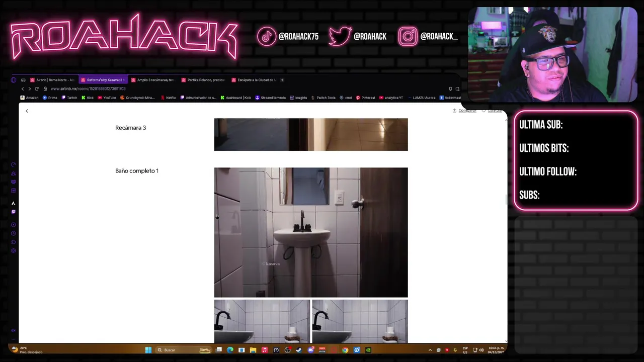Open the Amazon bookmark
The width and height of the screenshot is (644, 362).
pos(30,98)
